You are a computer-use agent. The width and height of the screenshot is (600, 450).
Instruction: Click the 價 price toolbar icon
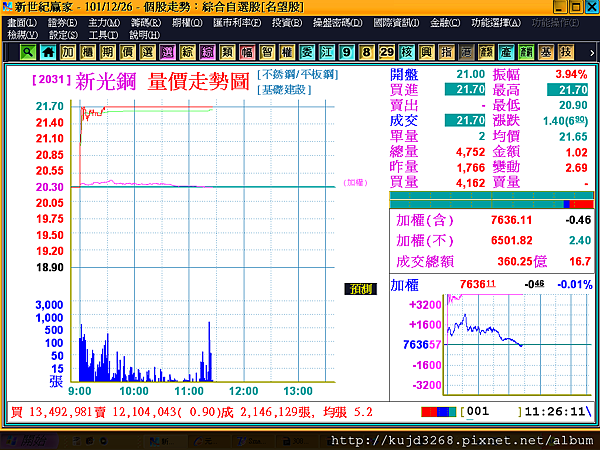pyautogui.click(x=128, y=52)
